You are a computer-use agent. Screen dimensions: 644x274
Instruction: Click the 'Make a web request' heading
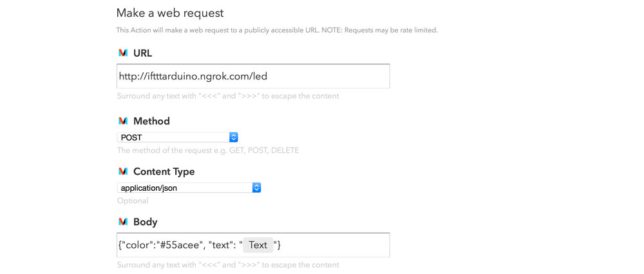(170, 13)
